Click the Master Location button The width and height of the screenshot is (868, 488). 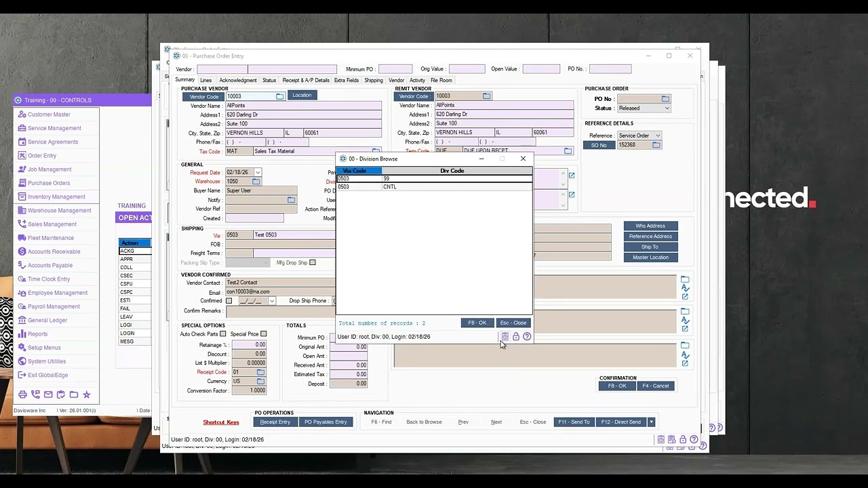click(x=650, y=258)
